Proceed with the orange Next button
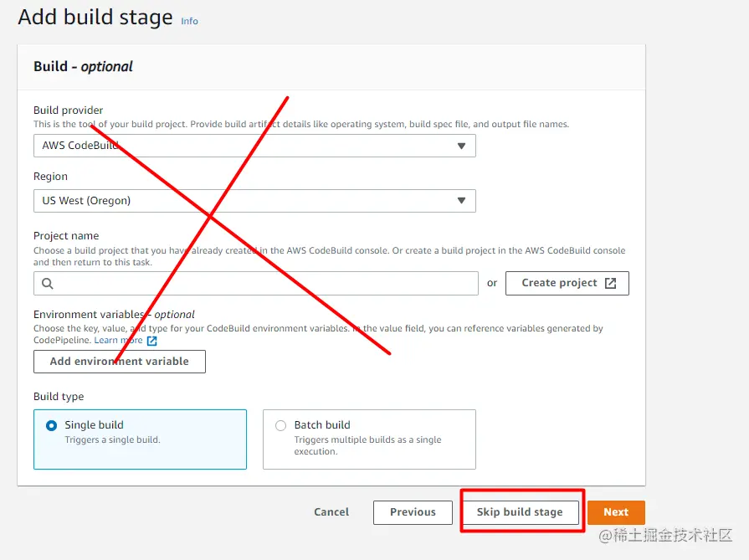The width and height of the screenshot is (749, 560). [616, 512]
